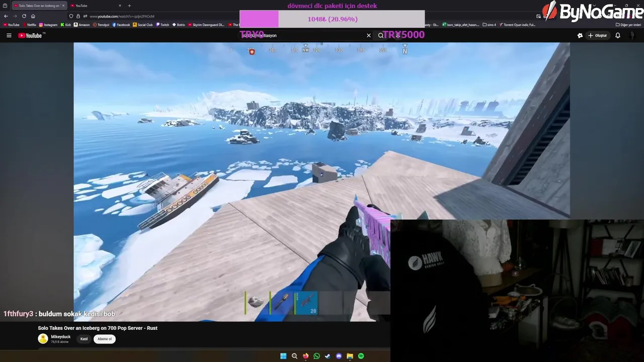Open WhatsApp from the taskbar
This screenshot has width=644, height=362.
(316, 356)
